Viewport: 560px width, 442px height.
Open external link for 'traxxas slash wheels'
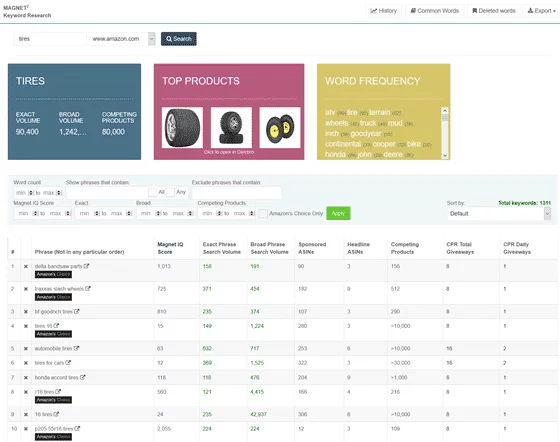pyautogui.click(x=88, y=288)
